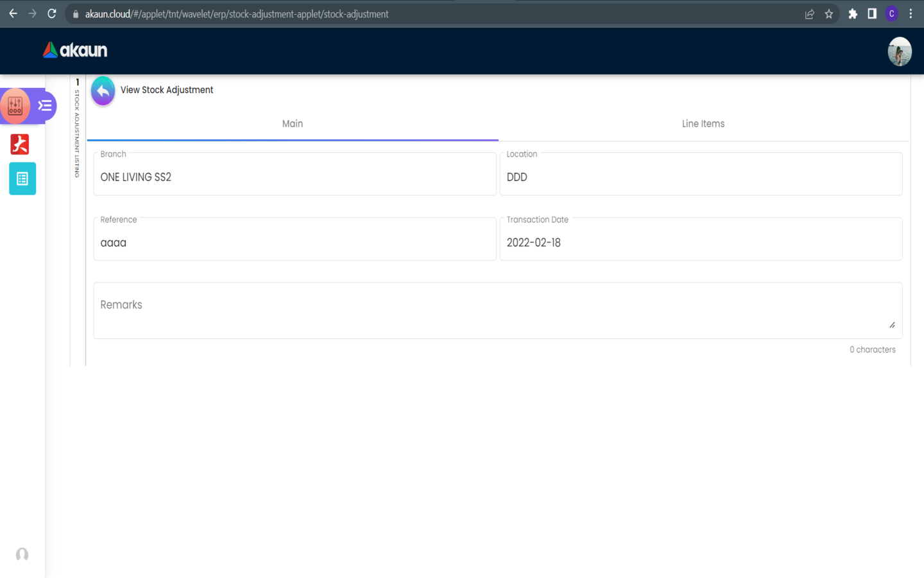
Task: Click the Location field DDD
Action: click(x=701, y=174)
